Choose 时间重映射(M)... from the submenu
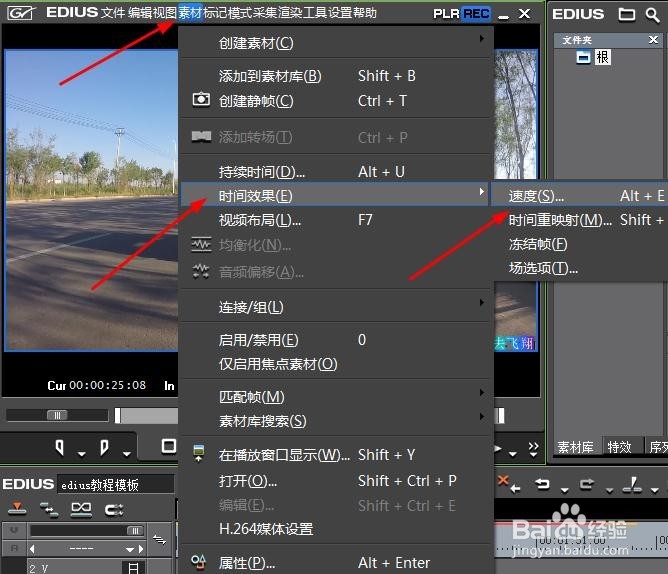 579,220
